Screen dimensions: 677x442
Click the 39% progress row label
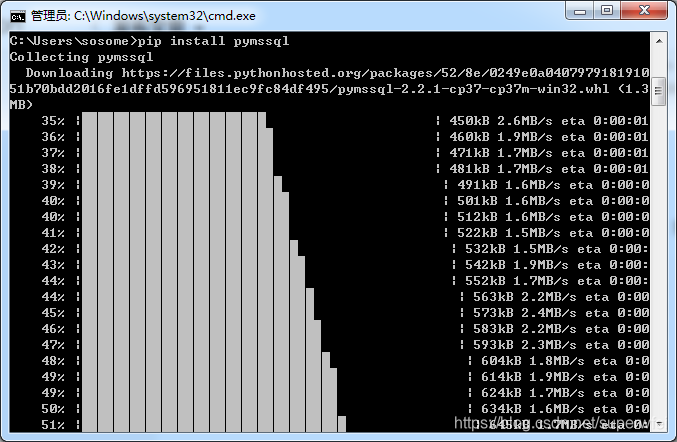pos(53,185)
